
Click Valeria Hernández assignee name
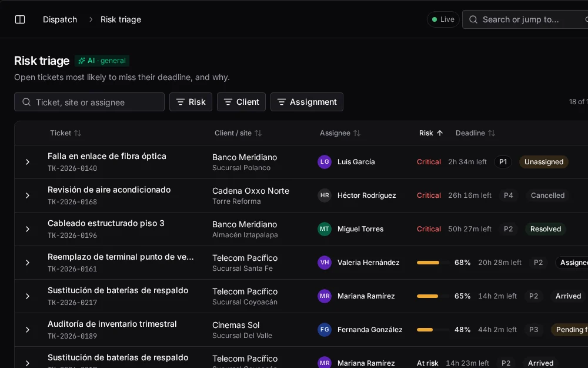pos(368,263)
